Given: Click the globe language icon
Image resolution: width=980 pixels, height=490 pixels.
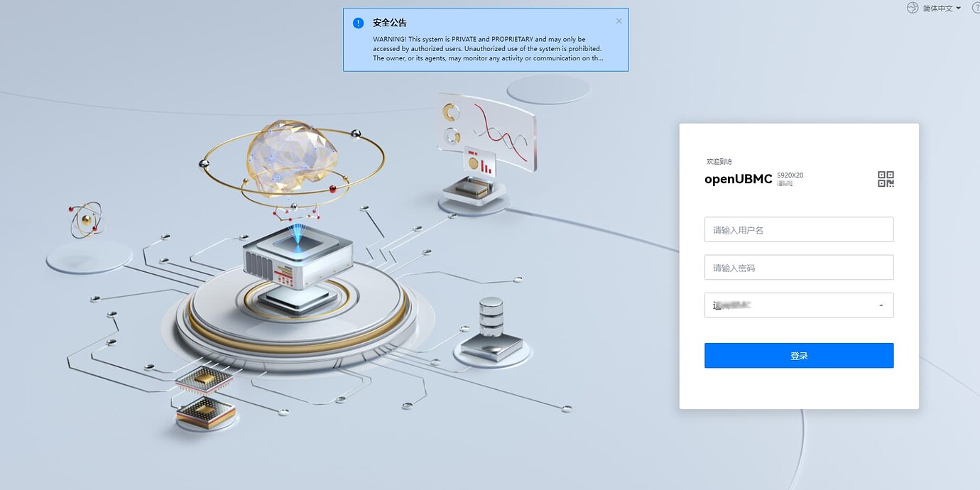Looking at the screenshot, I should [x=913, y=8].
